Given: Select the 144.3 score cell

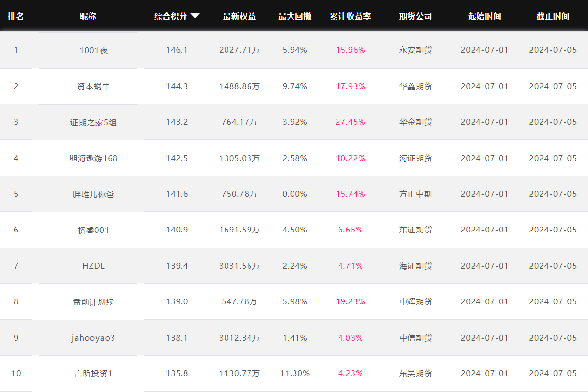Looking at the screenshot, I should tap(177, 86).
